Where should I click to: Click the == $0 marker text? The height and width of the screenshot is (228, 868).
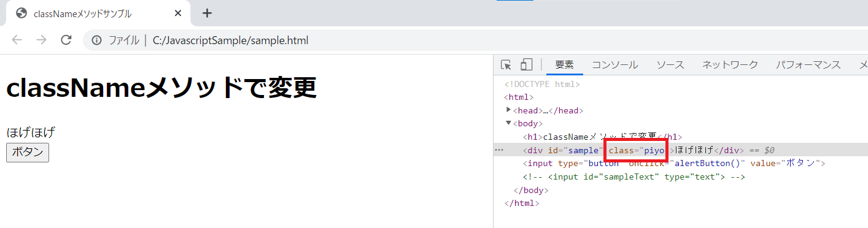pos(762,150)
